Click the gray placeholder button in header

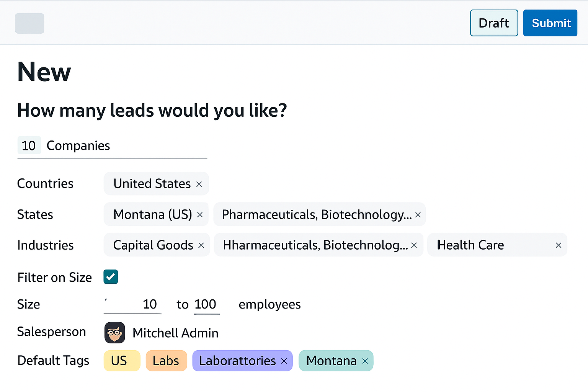tap(29, 23)
